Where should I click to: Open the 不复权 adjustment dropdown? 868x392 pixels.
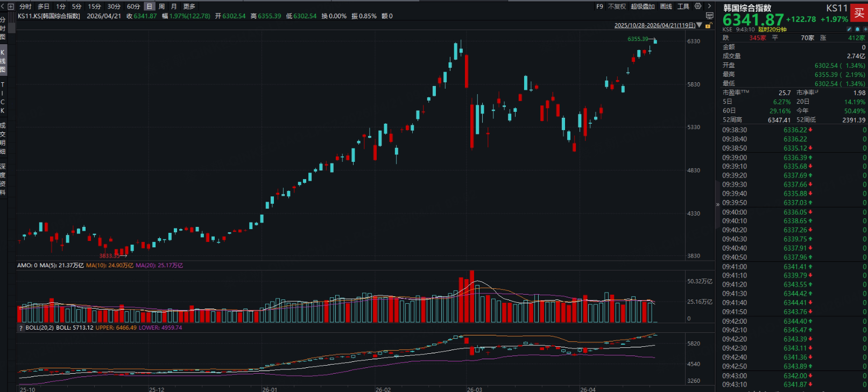(x=617, y=6)
